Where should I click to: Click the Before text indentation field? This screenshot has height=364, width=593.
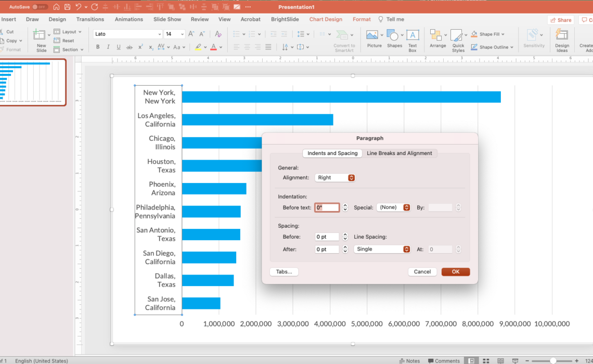[x=327, y=207]
